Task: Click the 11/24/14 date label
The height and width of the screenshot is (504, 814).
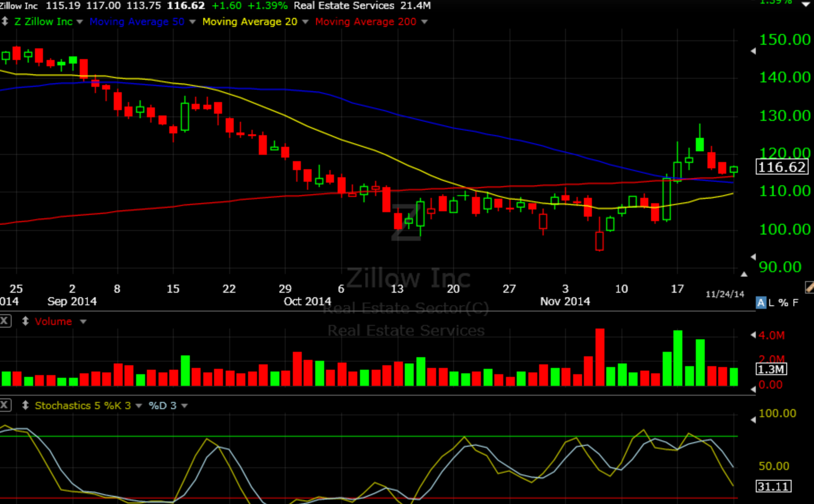Action: click(725, 294)
